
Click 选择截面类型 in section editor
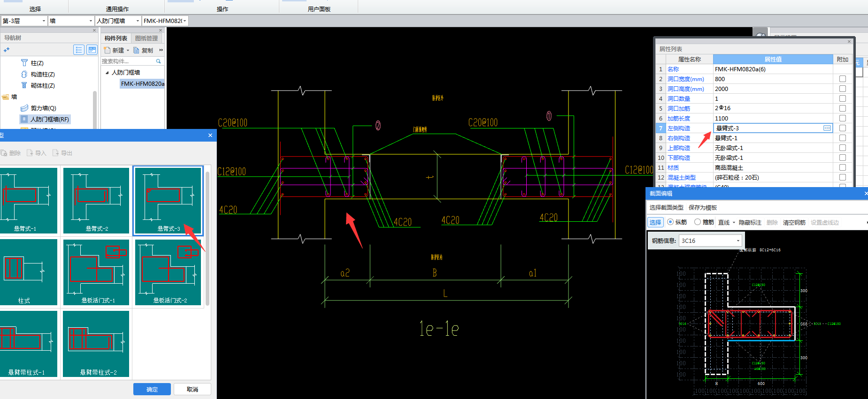(666, 207)
